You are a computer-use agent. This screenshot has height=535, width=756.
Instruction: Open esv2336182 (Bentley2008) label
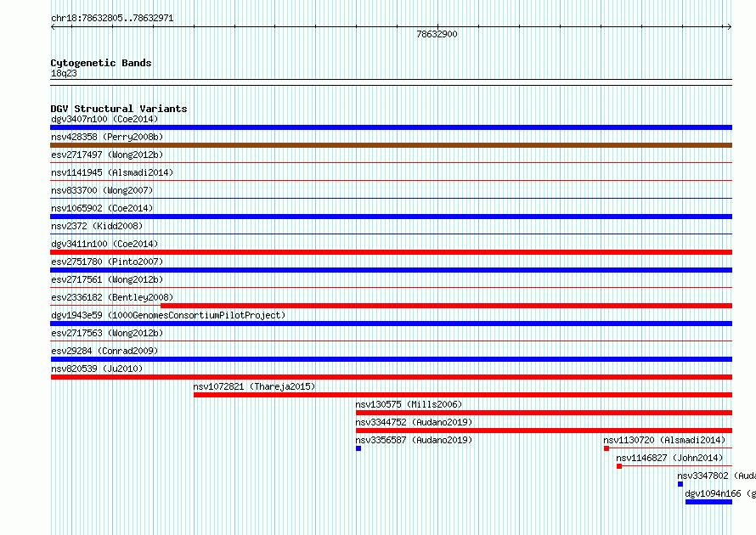point(112,297)
